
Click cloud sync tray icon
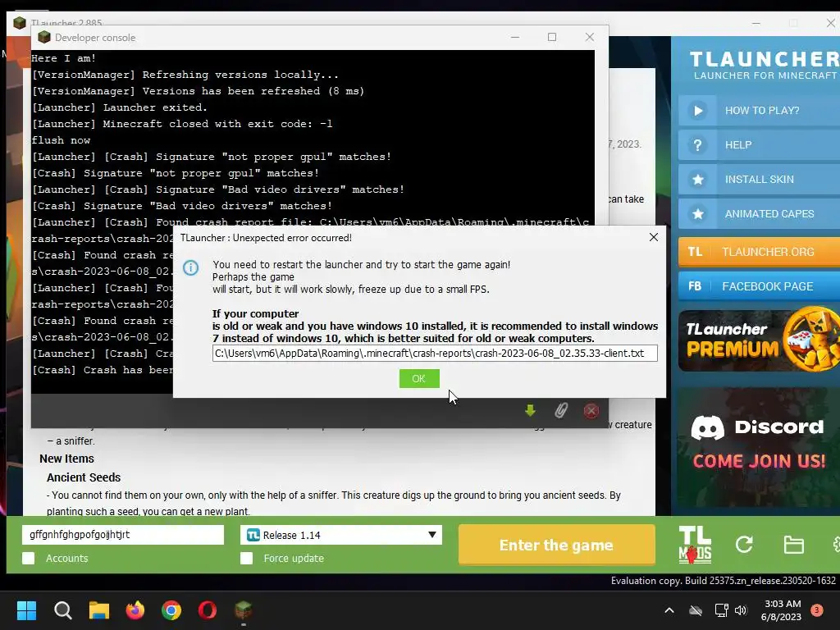(696, 610)
